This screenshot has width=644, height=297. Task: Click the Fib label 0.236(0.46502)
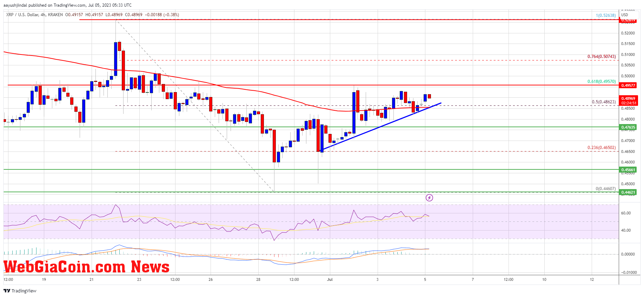coord(602,148)
